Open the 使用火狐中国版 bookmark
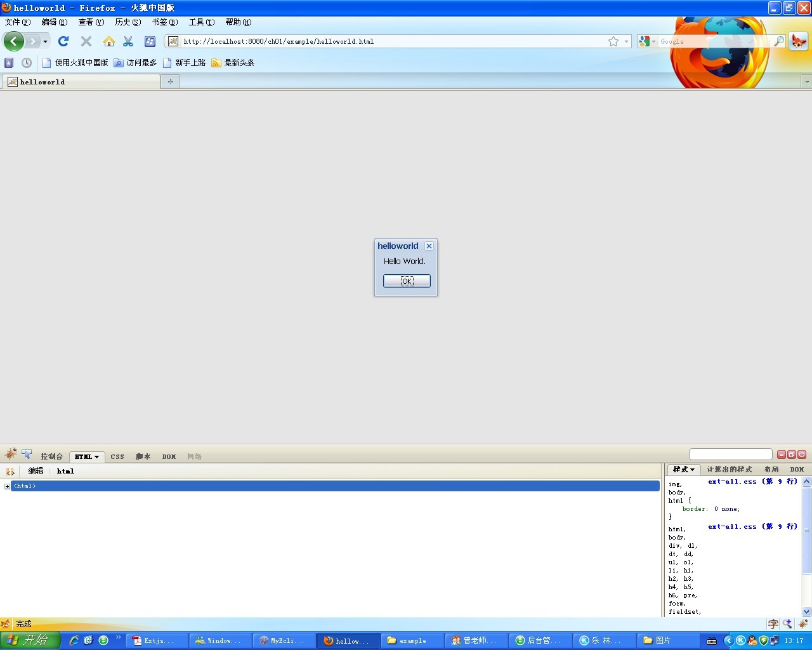This screenshot has width=812, height=650. [x=75, y=63]
